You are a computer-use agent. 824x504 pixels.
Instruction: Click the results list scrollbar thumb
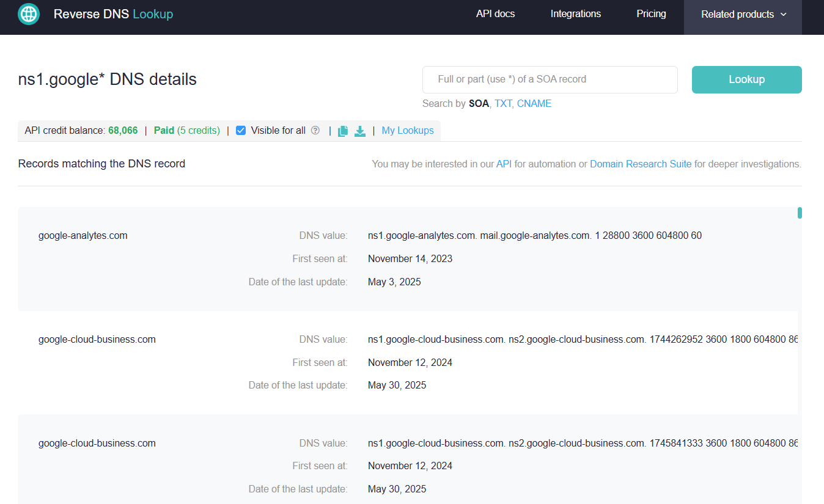tap(800, 213)
